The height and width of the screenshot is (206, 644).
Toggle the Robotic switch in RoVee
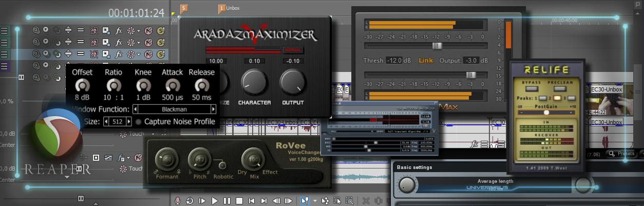[x=222, y=165]
